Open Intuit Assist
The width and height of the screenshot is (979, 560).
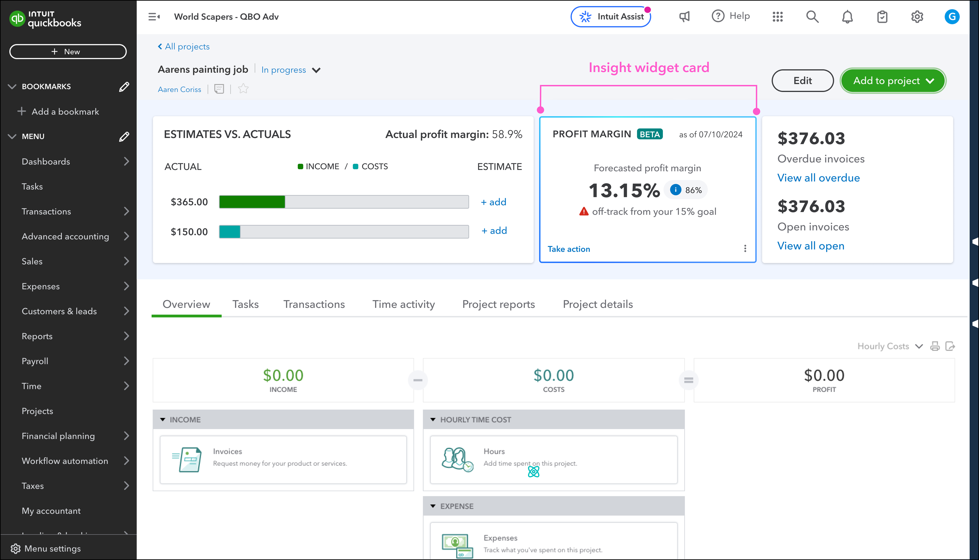coord(611,17)
